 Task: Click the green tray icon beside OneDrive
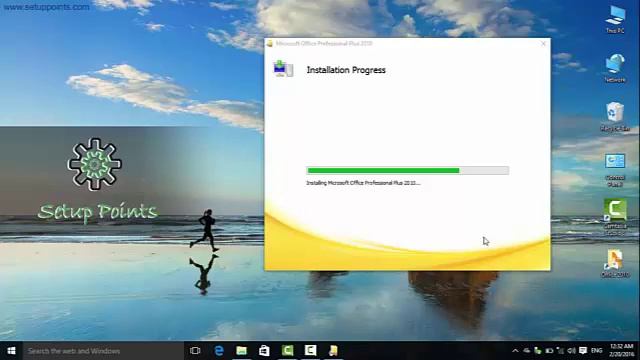[538, 351]
